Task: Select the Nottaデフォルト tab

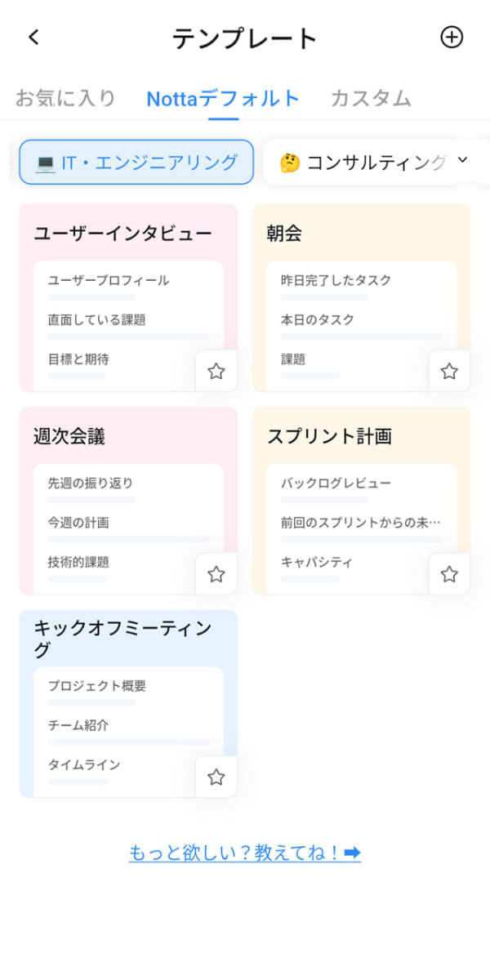Action: point(222,98)
